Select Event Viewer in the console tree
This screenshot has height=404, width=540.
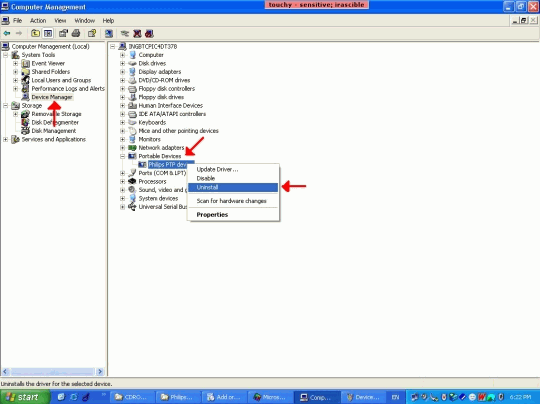(48, 63)
